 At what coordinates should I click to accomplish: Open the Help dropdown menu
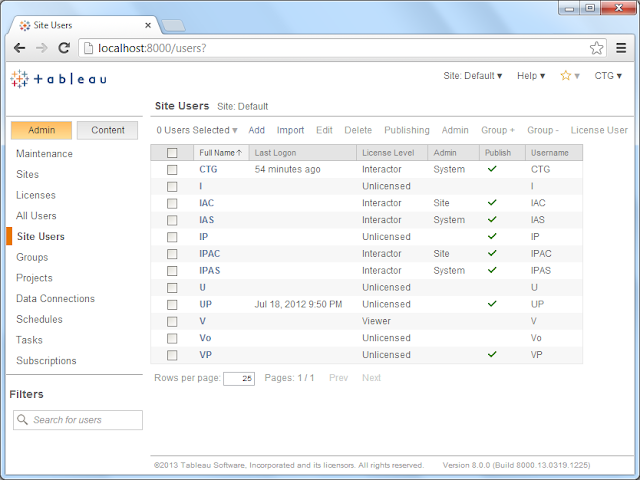tap(531, 76)
